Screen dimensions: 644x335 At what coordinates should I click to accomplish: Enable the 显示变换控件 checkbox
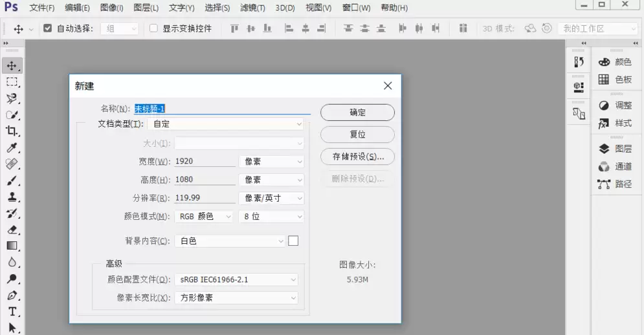153,28
